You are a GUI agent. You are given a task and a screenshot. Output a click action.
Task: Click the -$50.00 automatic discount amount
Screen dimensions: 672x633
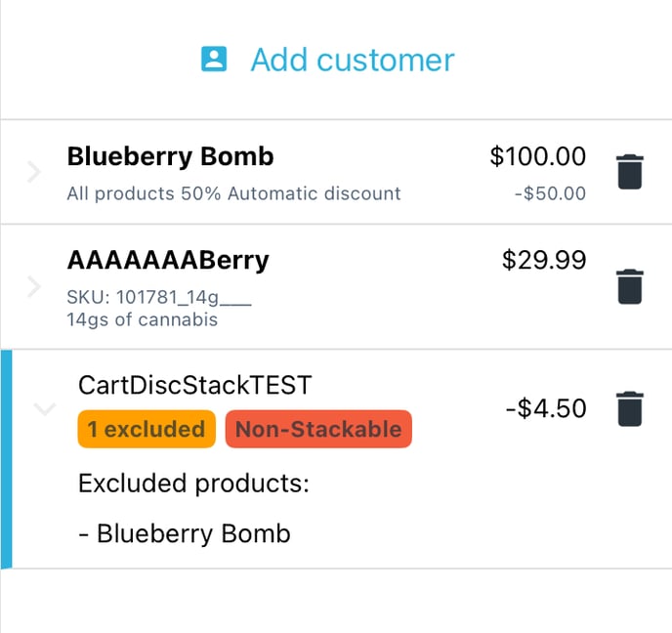coord(550,193)
